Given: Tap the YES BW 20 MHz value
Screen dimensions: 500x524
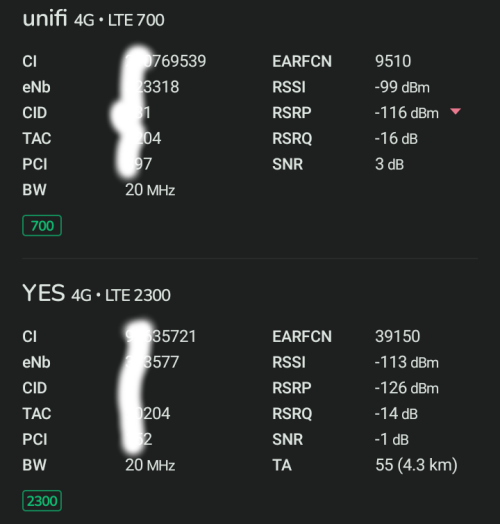Looking at the screenshot, I should point(150,465).
